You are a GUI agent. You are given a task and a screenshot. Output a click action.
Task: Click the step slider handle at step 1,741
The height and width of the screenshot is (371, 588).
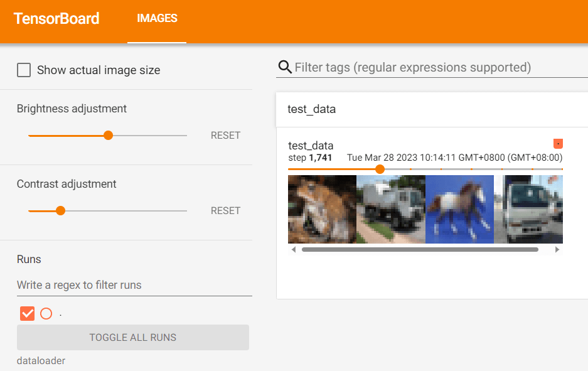pyautogui.click(x=380, y=169)
